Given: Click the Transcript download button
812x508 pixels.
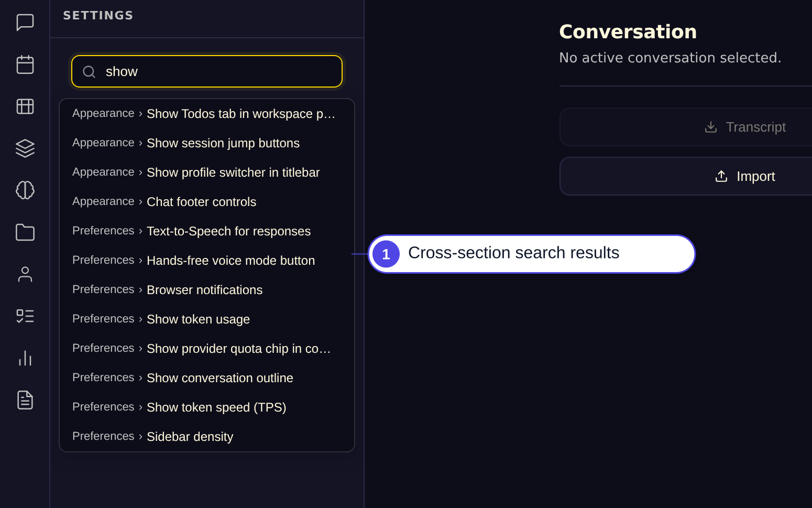Looking at the screenshot, I should pyautogui.click(x=686, y=127).
